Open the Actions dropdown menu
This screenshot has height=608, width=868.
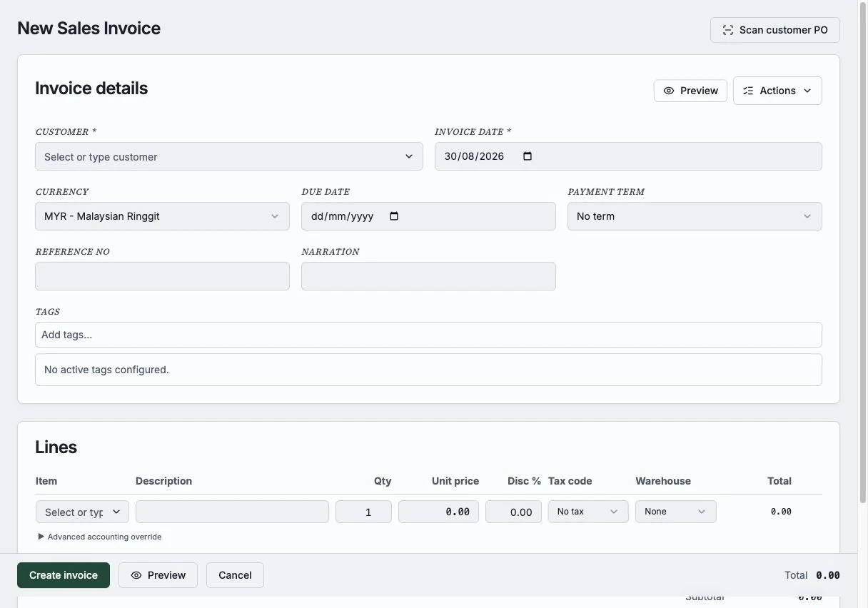pos(777,91)
